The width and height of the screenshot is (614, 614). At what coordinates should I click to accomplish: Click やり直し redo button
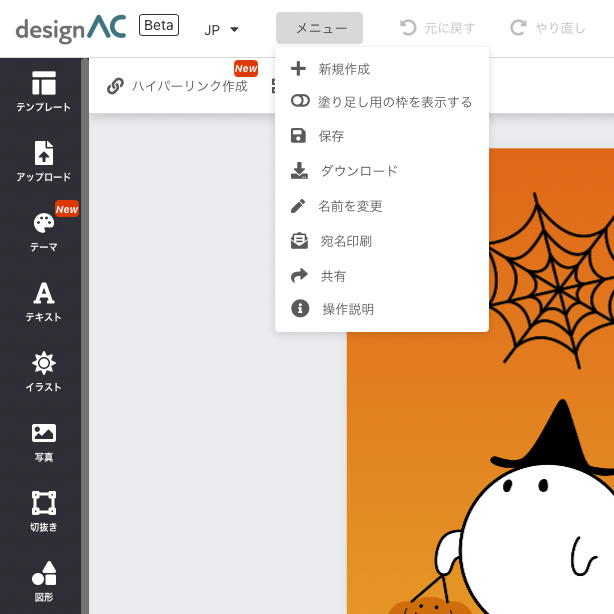point(548,28)
